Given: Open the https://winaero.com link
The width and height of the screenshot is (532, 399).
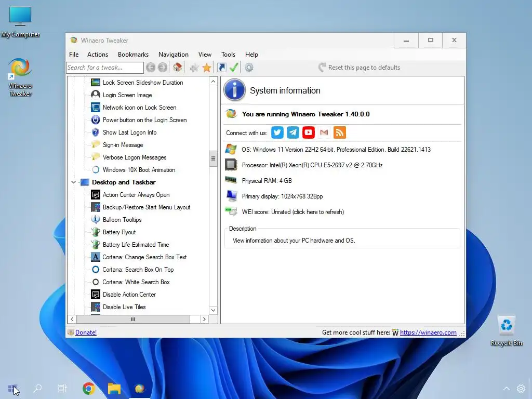Looking at the screenshot, I should tap(428, 332).
